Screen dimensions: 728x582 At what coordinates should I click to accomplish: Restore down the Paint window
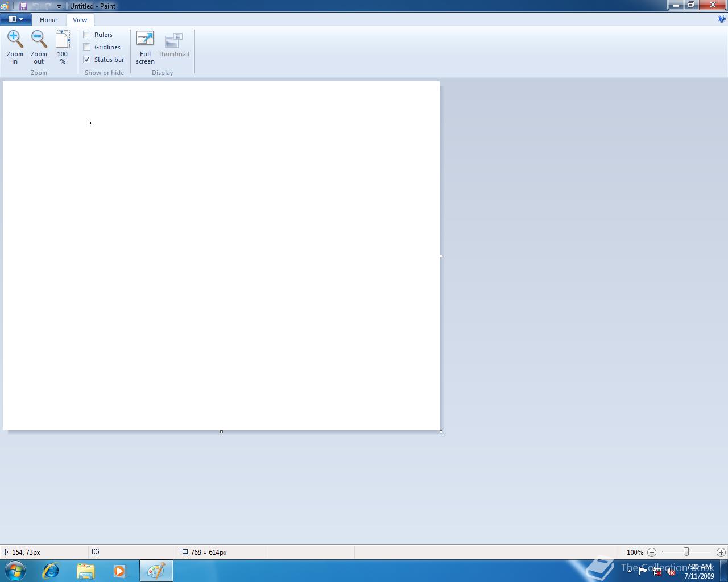(690, 5)
